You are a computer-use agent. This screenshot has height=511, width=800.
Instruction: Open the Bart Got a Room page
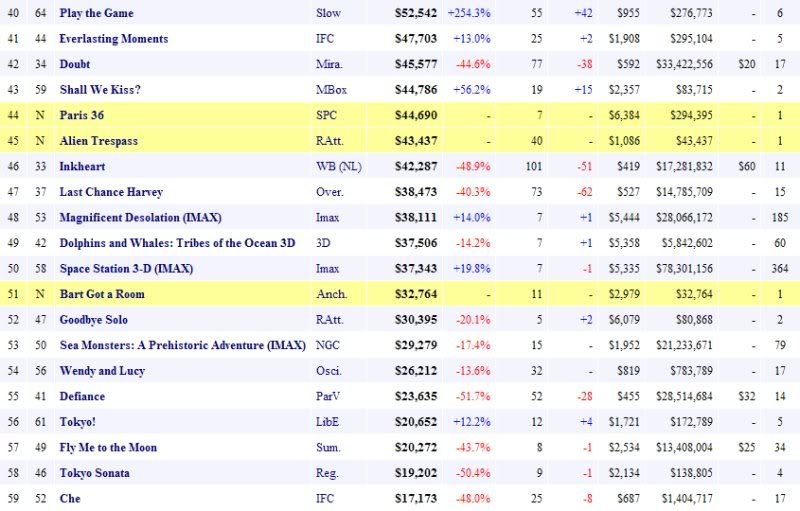pos(102,294)
